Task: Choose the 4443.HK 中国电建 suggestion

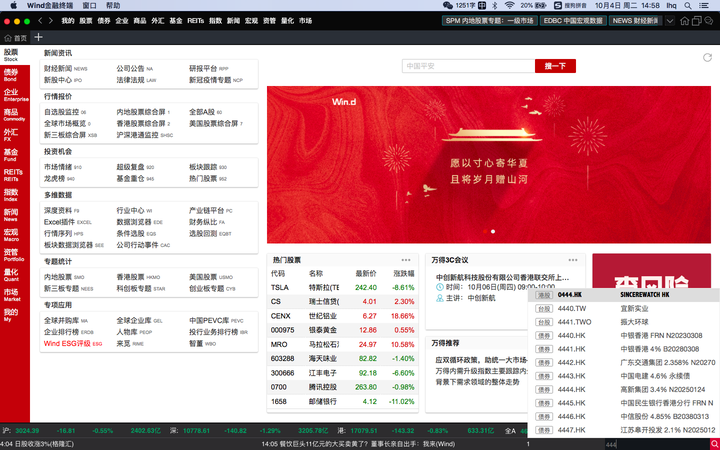Action: coord(624,376)
